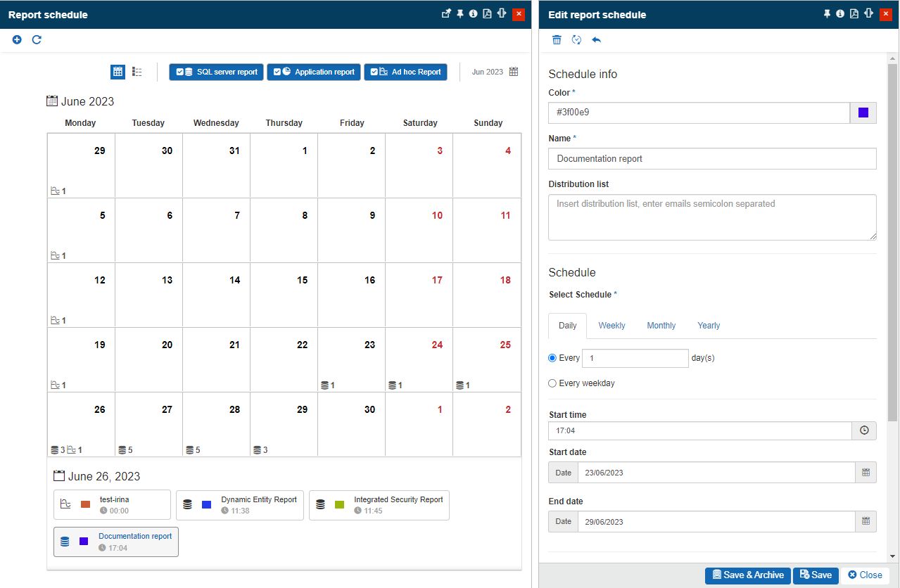Refresh the report schedule calendar
Viewport: 900px width, 588px height.
click(x=37, y=40)
